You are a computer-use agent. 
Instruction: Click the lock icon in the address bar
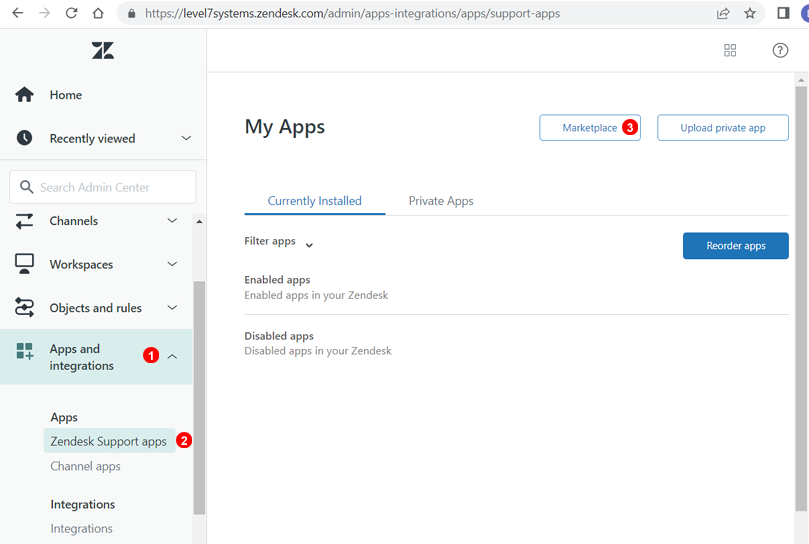click(132, 13)
